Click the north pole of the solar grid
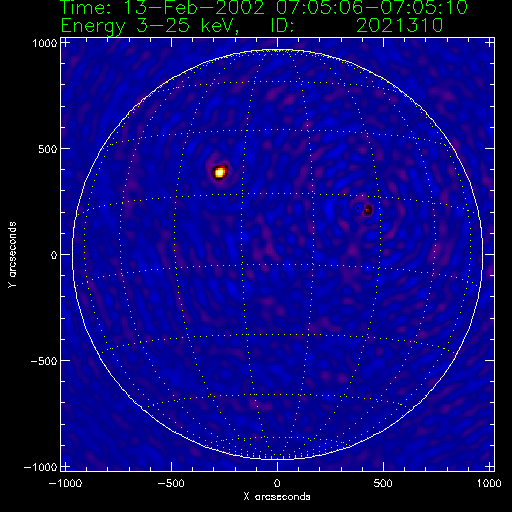 (x=277, y=51)
